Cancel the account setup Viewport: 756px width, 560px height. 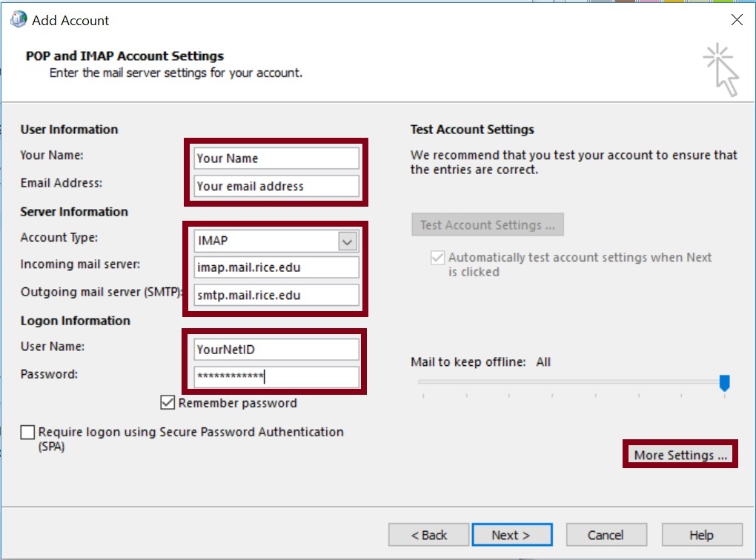tap(606, 535)
